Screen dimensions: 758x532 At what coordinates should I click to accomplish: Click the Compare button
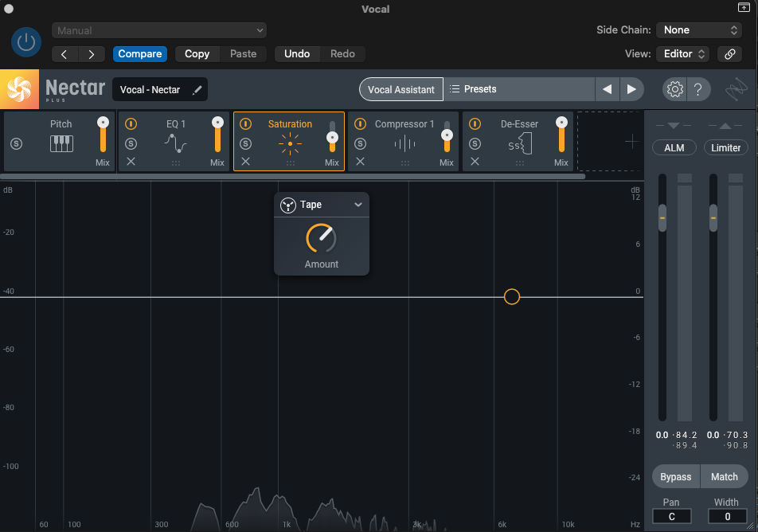(x=140, y=53)
